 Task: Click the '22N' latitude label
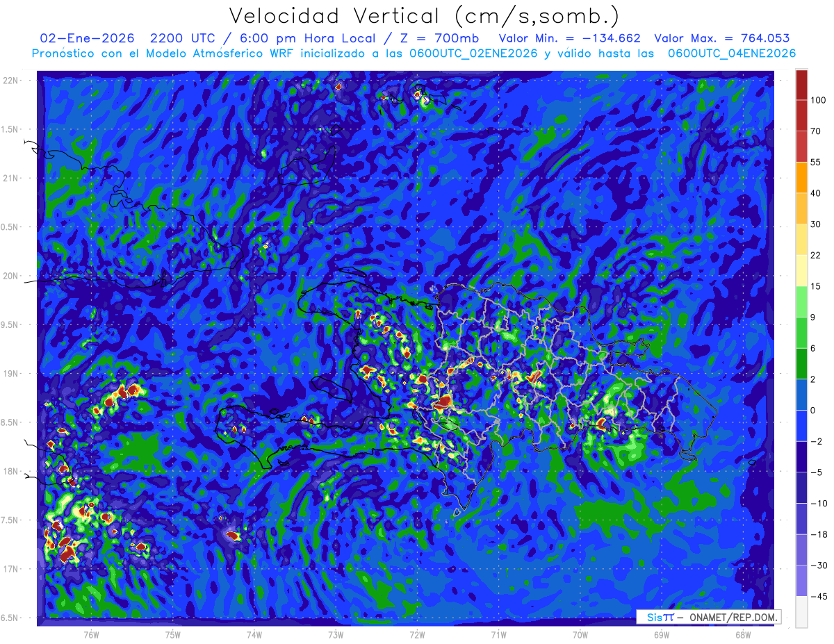12,81
